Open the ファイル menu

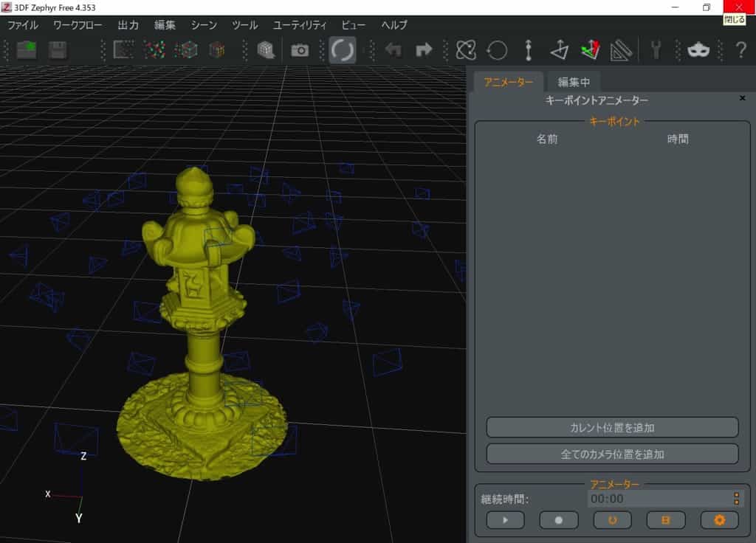[x=23, y=25]
